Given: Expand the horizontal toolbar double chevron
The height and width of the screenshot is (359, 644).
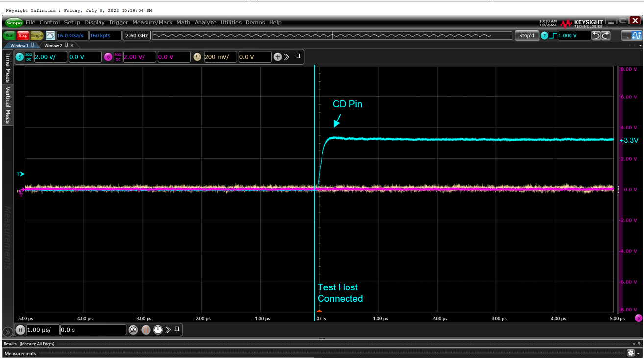Looking at the screenshot, I should coord(168,330).
